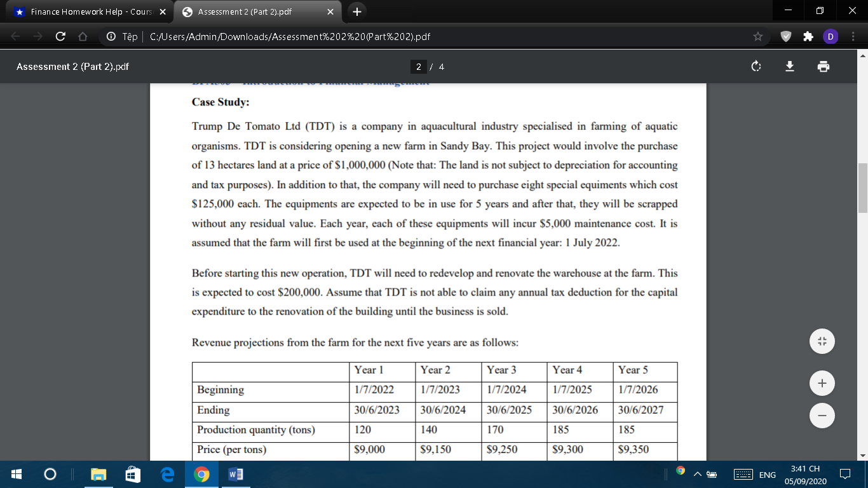Image resolution: width=868 pixels, height=488 pixels.
Task: Open the browser extensions puzzle icon
Action: click(808, 36)
